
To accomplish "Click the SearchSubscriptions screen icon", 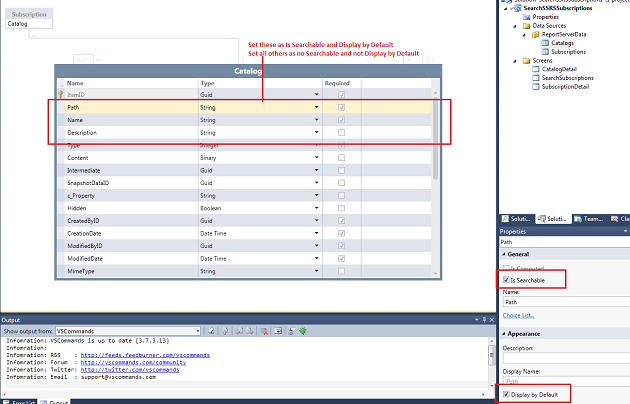I will (x=536, y=78).
